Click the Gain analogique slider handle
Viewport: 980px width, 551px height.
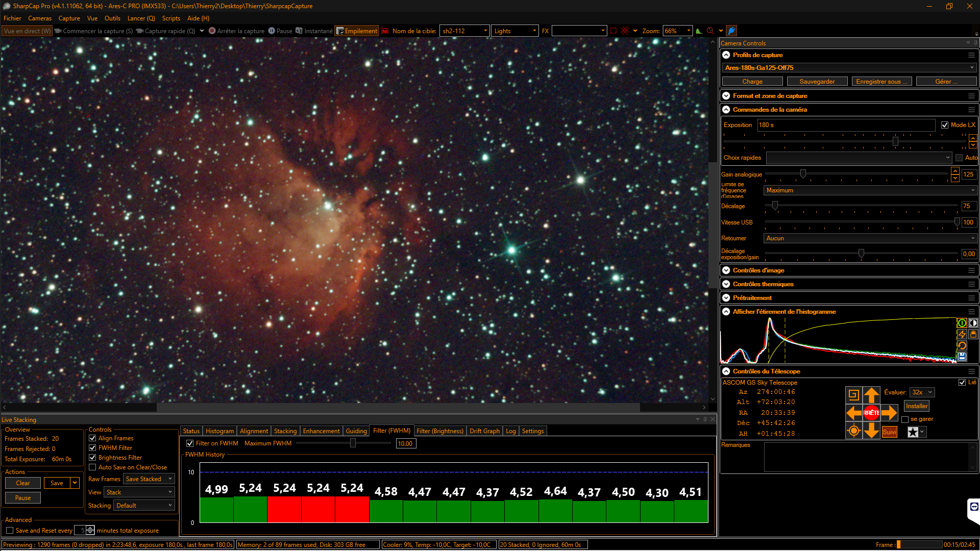click(x=803, y=174)
